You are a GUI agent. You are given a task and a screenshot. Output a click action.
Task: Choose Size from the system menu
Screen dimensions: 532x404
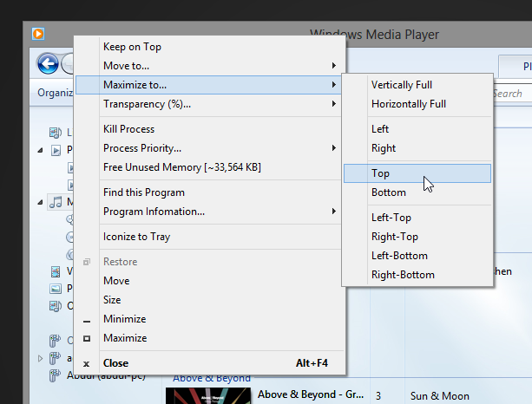tap(210, 300)
